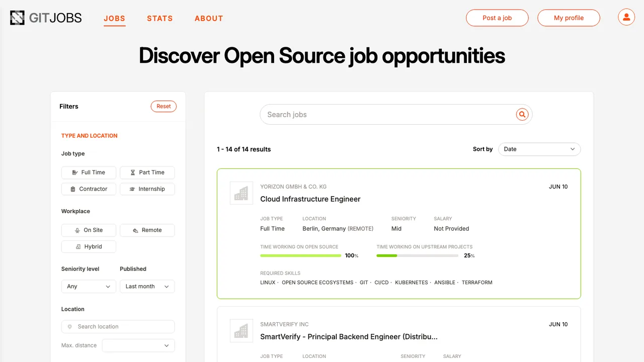Click the SMARTVERIFY INC company name
Screen dimensions: 644x362
click(284, 324)
